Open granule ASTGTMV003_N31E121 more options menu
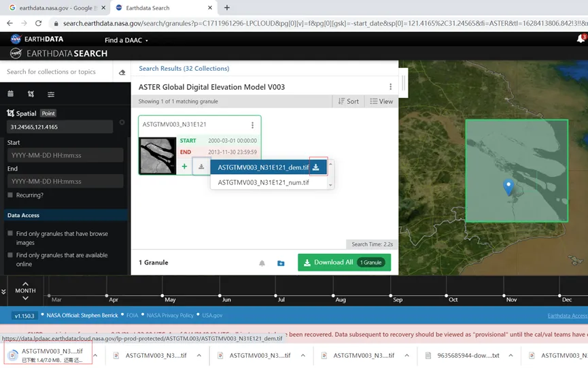The width and height of the screenshot is (588, 368). (x=252, y=125)
